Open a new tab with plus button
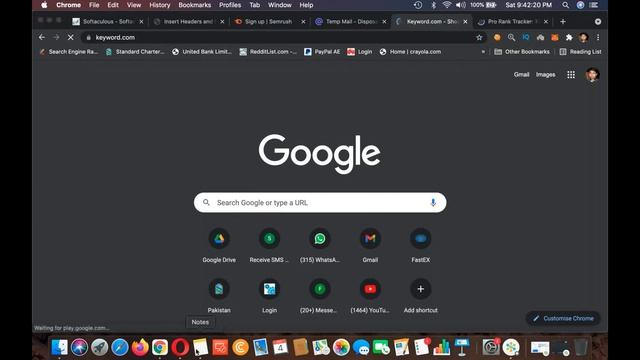This screenshot has height=360, width=640. click(x=563, y=22)
